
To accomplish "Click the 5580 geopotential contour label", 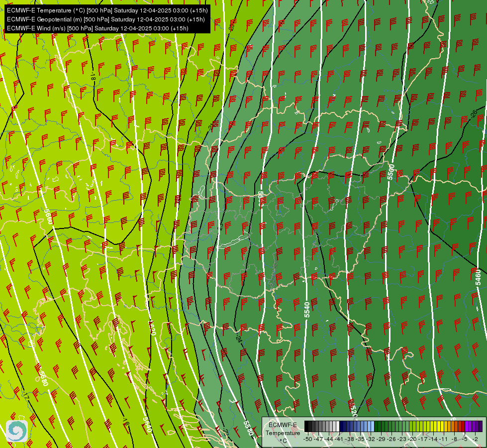I will click(x=248, y=428).
